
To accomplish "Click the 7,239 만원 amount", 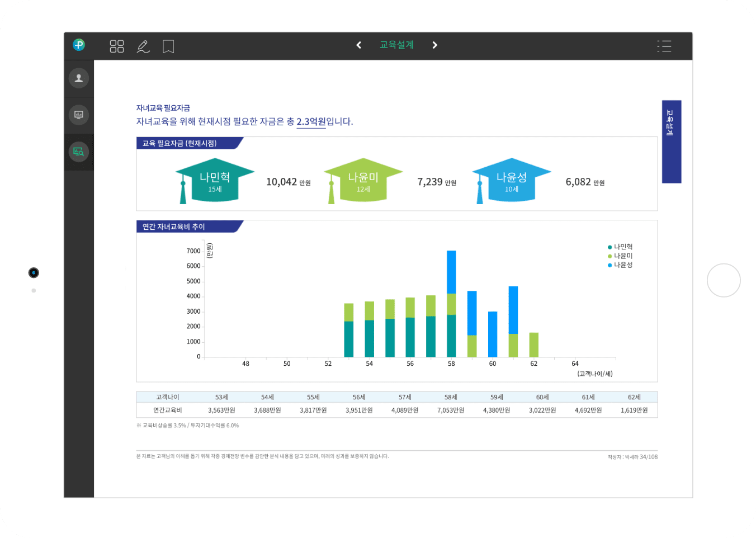I will click(x=437, y=182).
